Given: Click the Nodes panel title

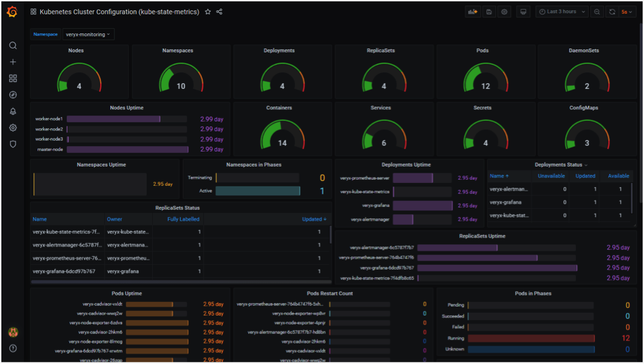Looking at the screenshot, I should click(x=76, y=50).
